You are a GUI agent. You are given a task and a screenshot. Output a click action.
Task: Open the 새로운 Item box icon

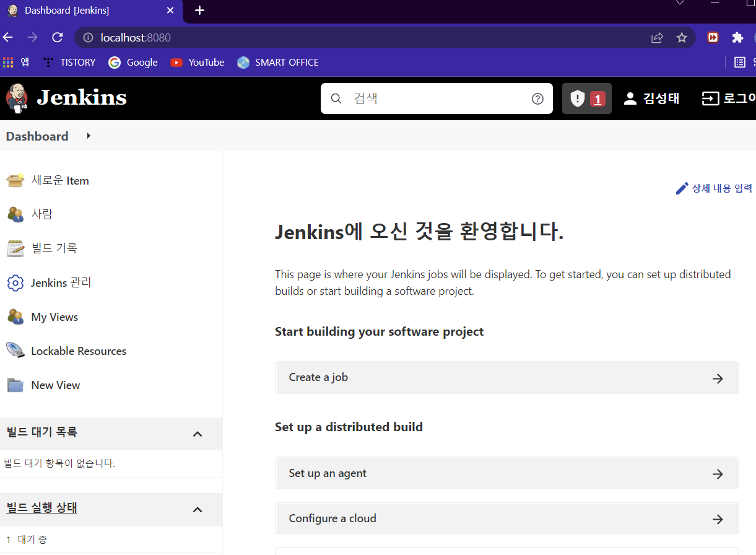pyautogui.click(x=15, y=180)
